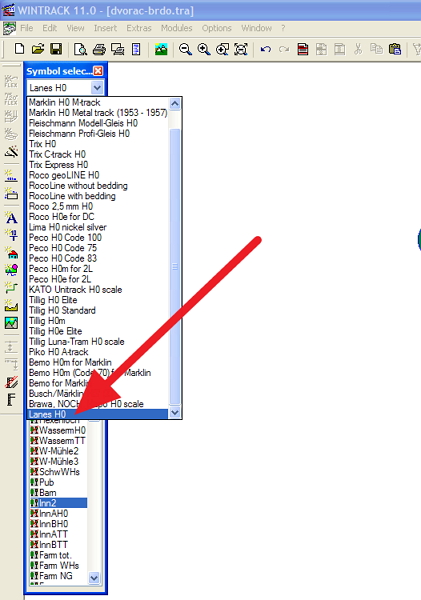This screenshot has width=421, height=600.
Task: Select the text tool 'A' in the left sidebar
Action: (x=11, y=218)
